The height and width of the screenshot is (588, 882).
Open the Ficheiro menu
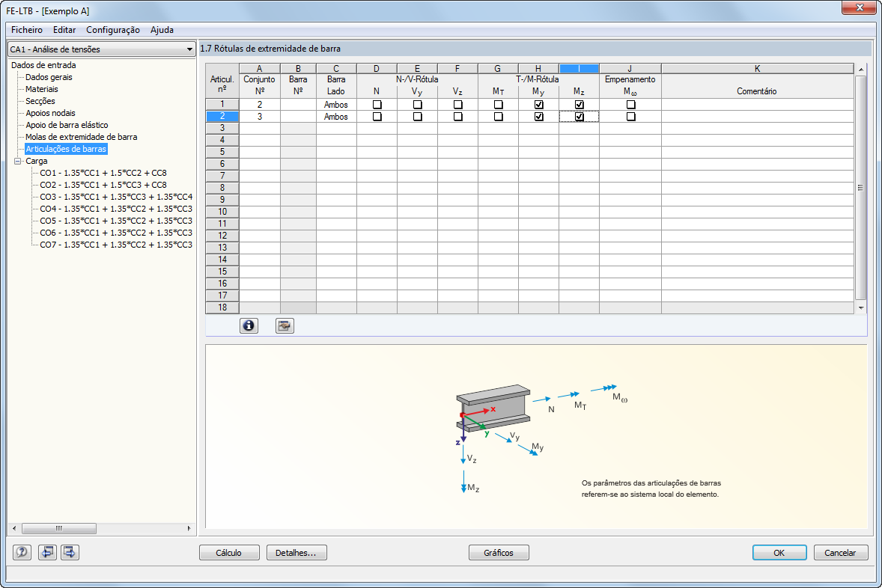(x=26, y=30)
